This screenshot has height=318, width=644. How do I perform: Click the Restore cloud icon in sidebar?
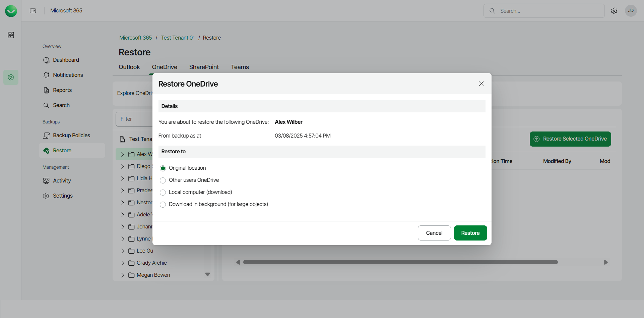point(46,151)
